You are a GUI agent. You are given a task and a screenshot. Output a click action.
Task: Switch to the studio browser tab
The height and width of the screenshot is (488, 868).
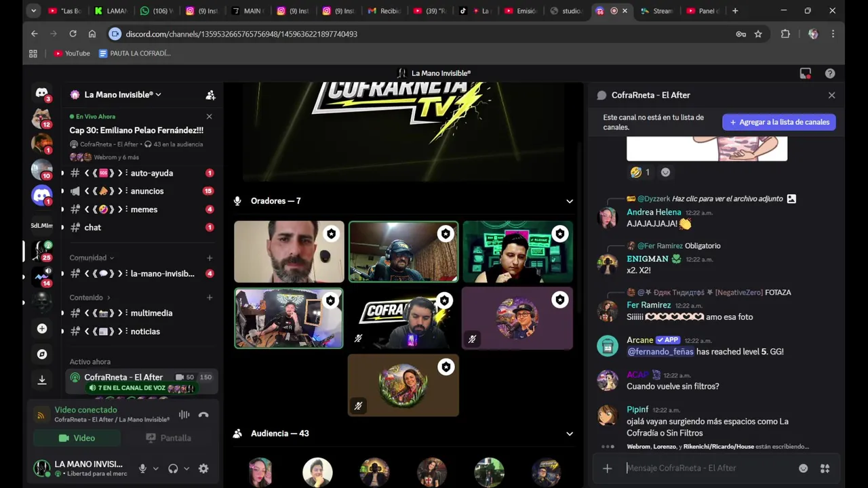tap(566, 11)
